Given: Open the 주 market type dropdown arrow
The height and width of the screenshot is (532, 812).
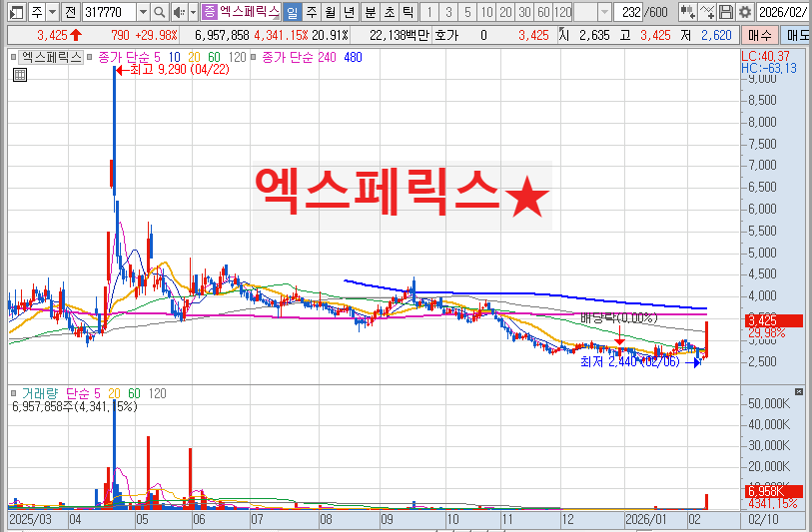Looking at the screenshot, I should [52, 12].
